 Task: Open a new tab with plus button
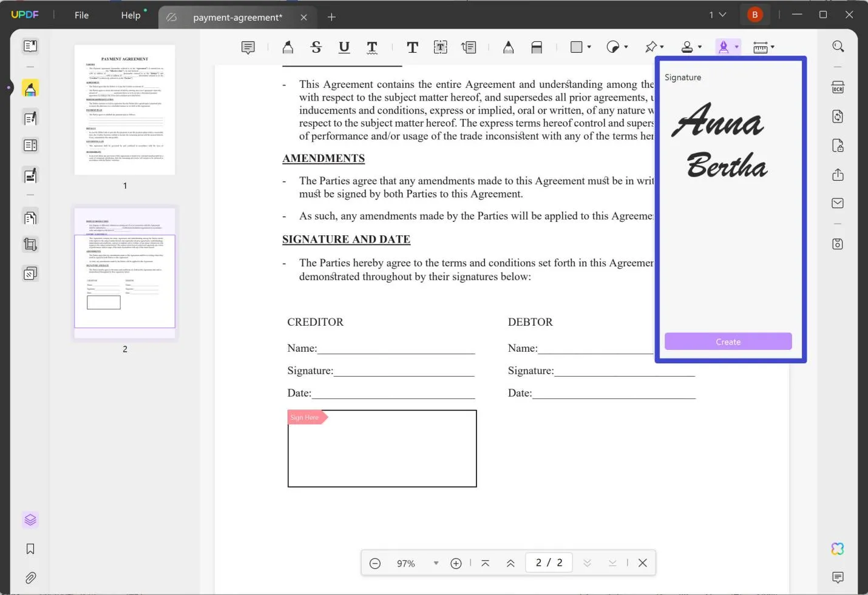click(331, 18)
